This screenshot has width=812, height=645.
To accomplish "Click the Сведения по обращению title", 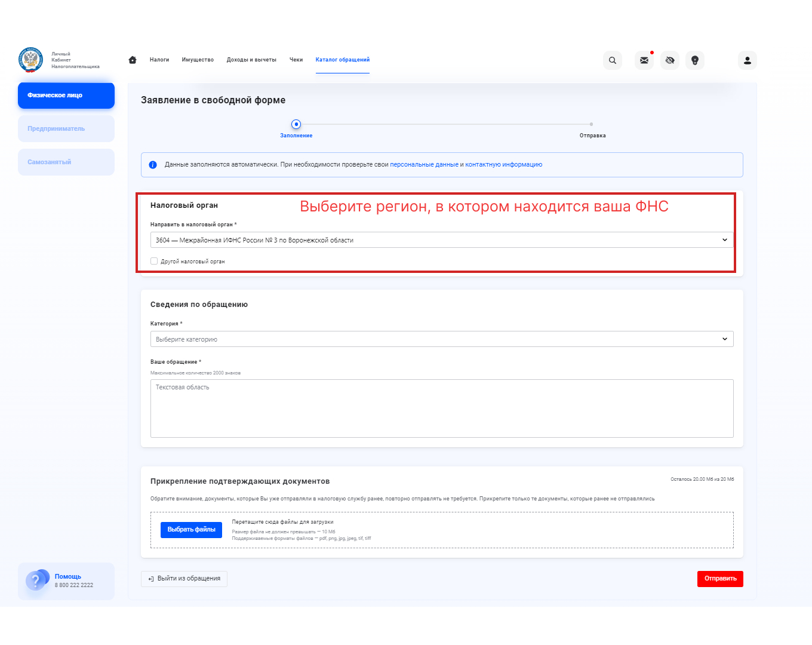I will [199, 305].
